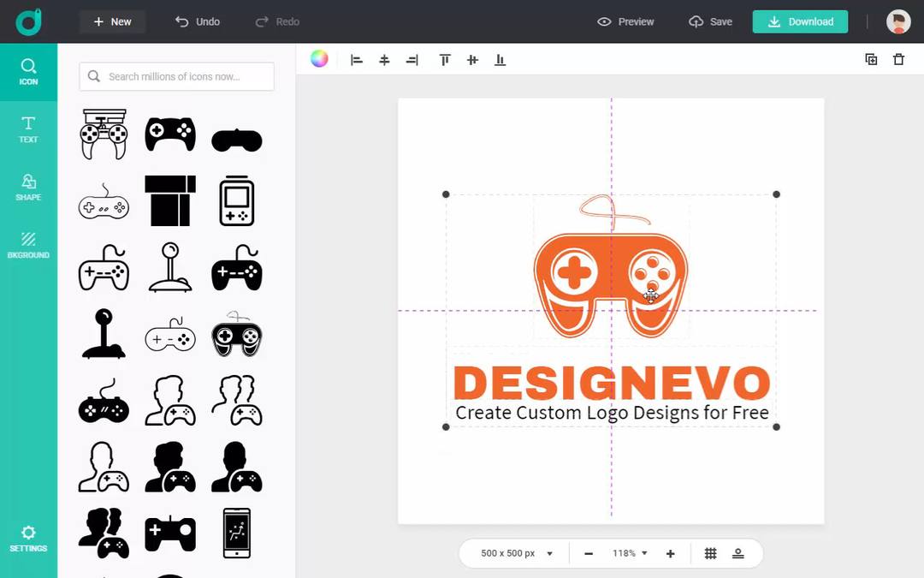Viewport: 924px width, 578px height.
Task: Select the DESIGNEVO title text on canvas
Action: [612, 383]
